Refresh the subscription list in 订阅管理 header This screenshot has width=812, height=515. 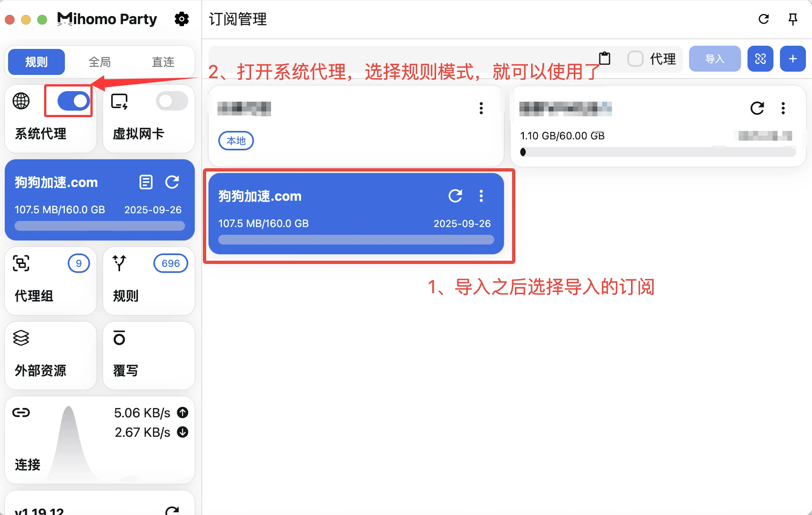click(x=763, y=19)
